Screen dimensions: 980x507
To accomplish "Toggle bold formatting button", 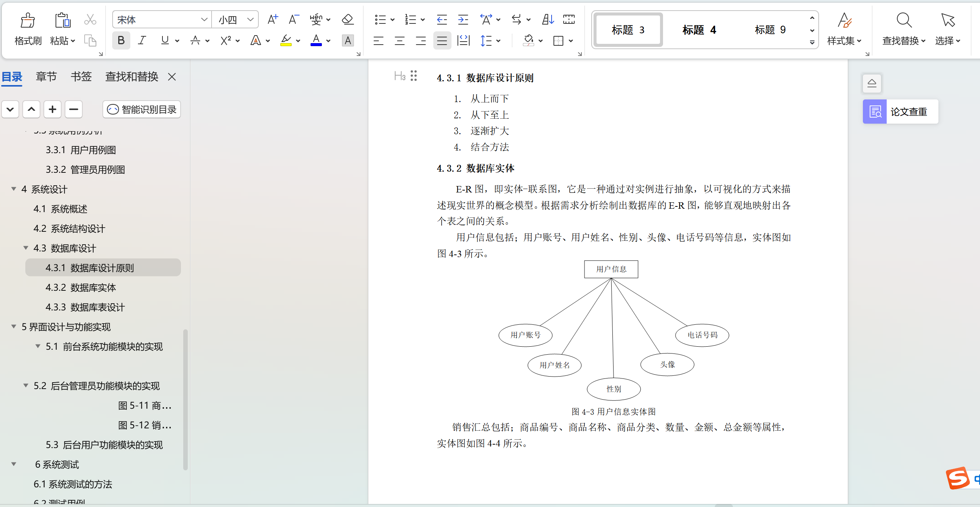I will tap(121, 41).
